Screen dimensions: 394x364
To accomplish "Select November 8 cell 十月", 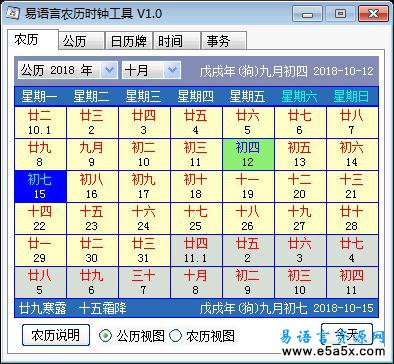I will pos(196,283).
